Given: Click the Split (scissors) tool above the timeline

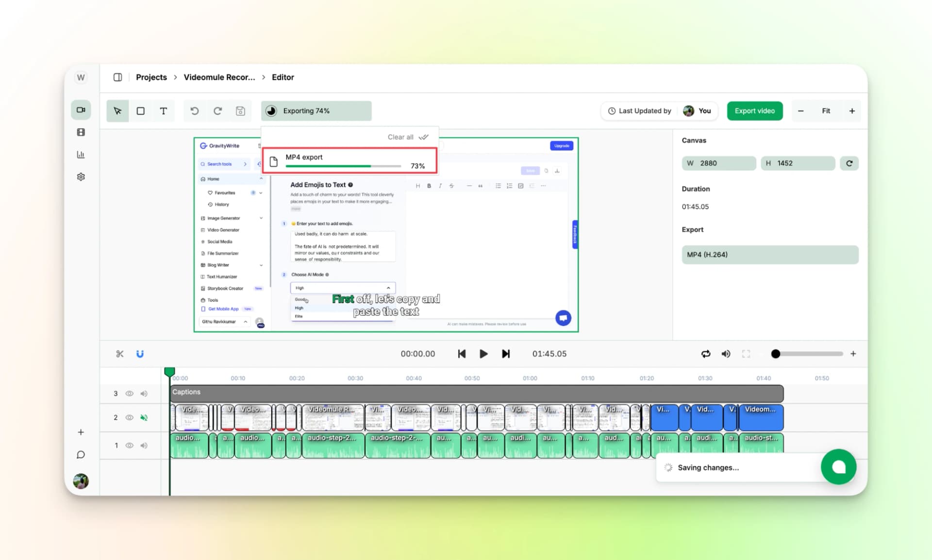Looking at the screenshot, I should point(120,354).
